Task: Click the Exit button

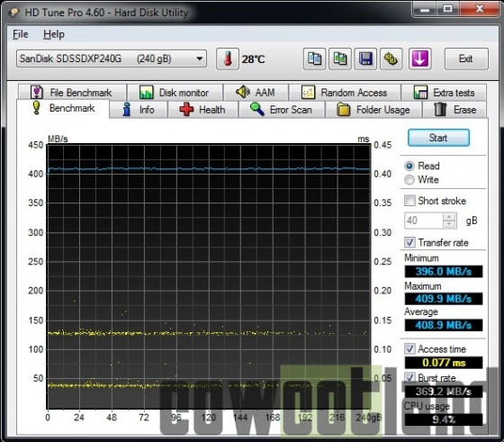Action: click(466, 59)
